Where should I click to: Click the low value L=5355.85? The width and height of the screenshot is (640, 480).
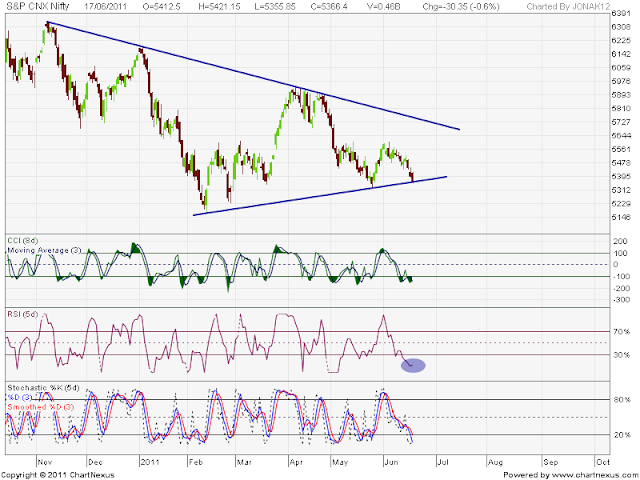(274, 7)
